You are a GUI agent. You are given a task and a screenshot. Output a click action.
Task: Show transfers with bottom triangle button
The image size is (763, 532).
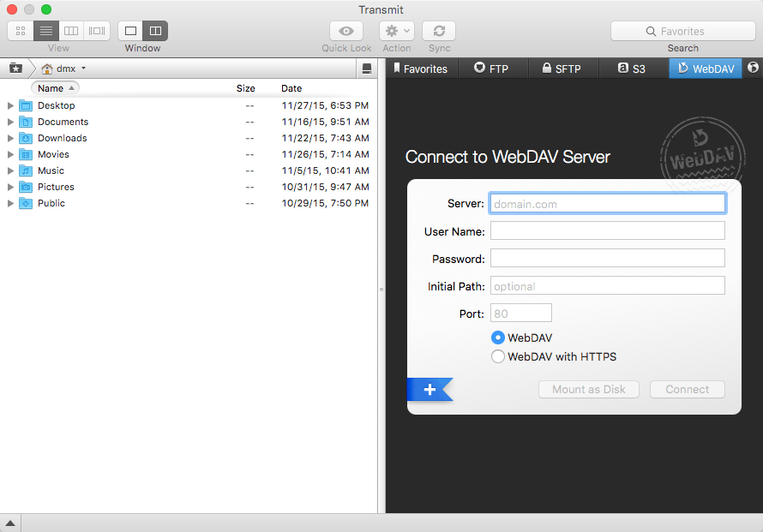click(10, 523)
